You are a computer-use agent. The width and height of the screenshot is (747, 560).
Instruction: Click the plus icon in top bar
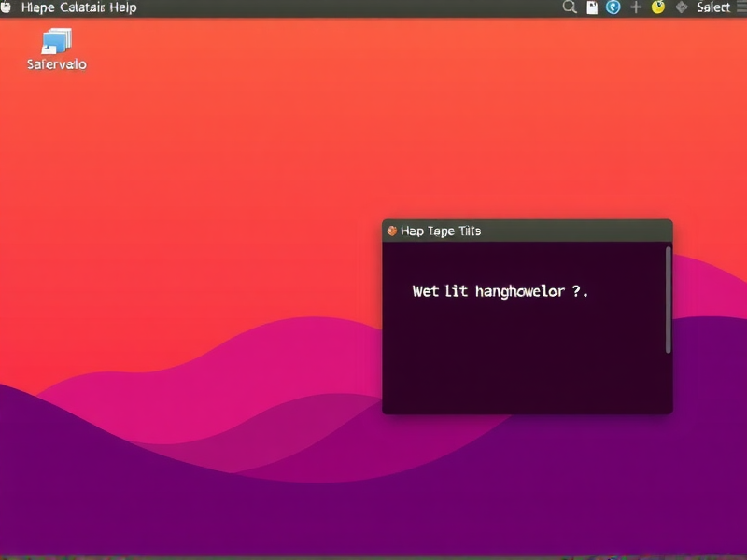click(x=636, y=7)
